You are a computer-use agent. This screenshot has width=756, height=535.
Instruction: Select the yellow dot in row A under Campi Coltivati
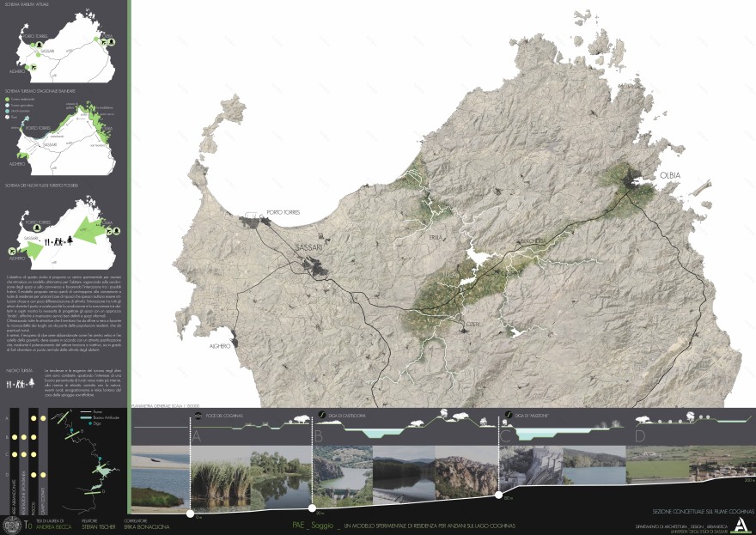(41, 418)
